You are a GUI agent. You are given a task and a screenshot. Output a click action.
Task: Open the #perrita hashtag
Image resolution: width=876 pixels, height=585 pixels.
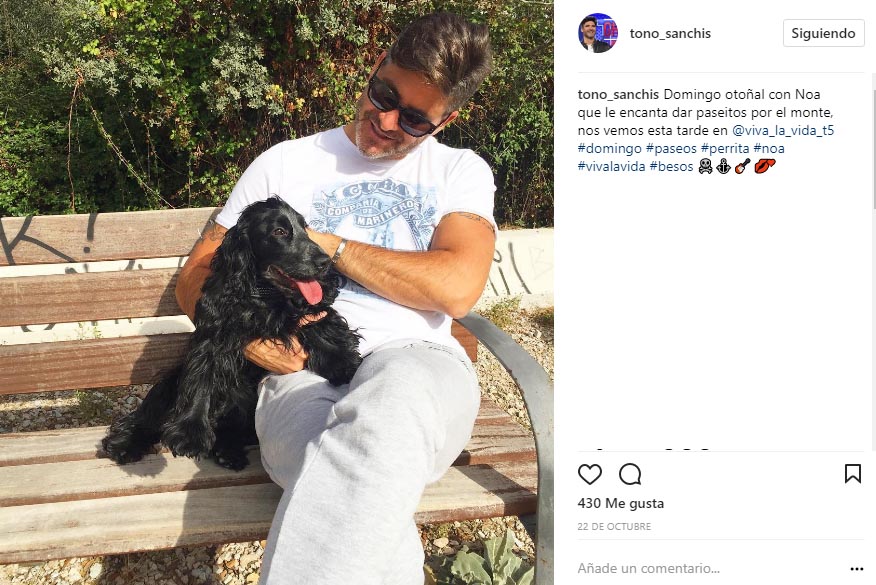(x=725, y=148)
